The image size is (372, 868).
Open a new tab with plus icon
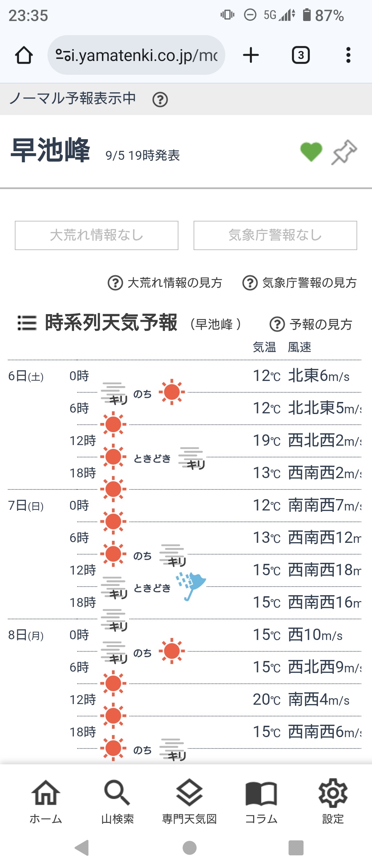click(x=251, y=55)
